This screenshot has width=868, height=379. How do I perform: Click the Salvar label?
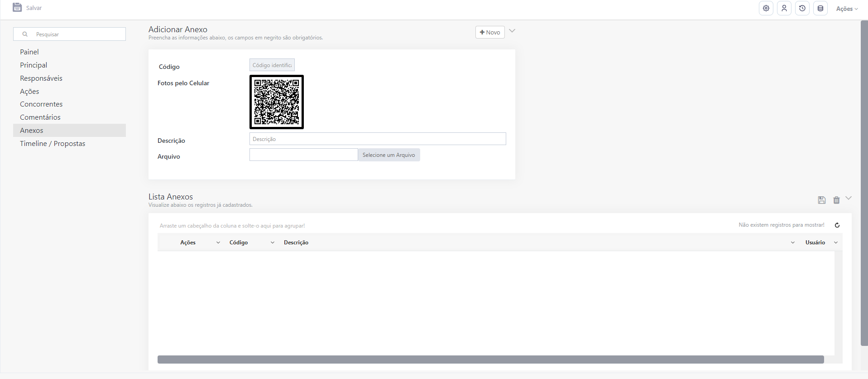coord(34,8)
